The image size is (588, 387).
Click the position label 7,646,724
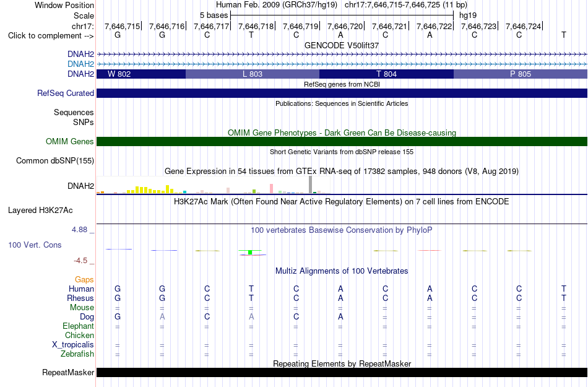(x=523, y=26)
